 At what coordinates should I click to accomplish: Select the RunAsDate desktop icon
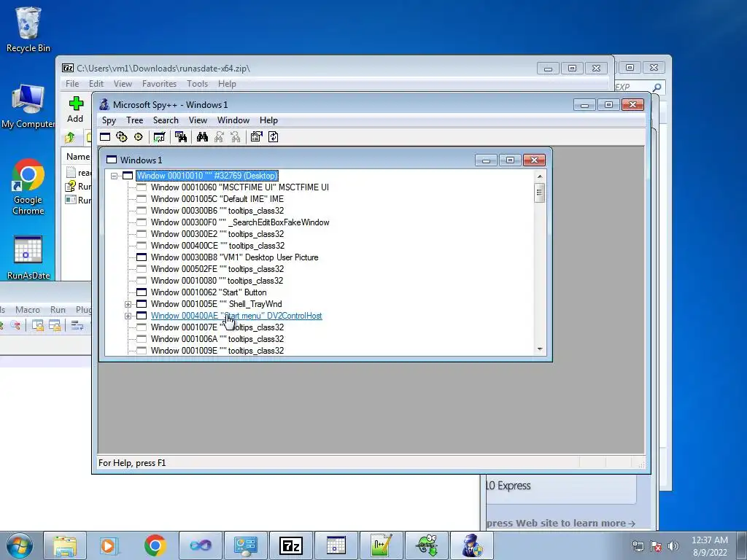(28, 257)
